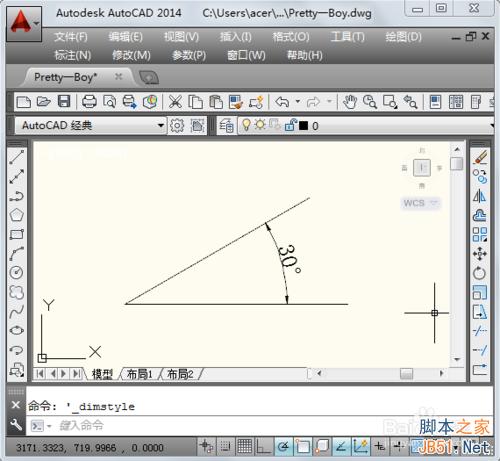Click the Erase tool in modify toolbar
This screenshot has width=500, height=461.
[x=480, y=157]
